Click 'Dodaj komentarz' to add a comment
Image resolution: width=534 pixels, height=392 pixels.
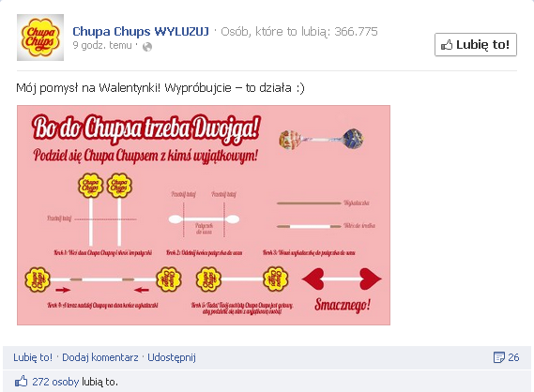tap(100, 357)
